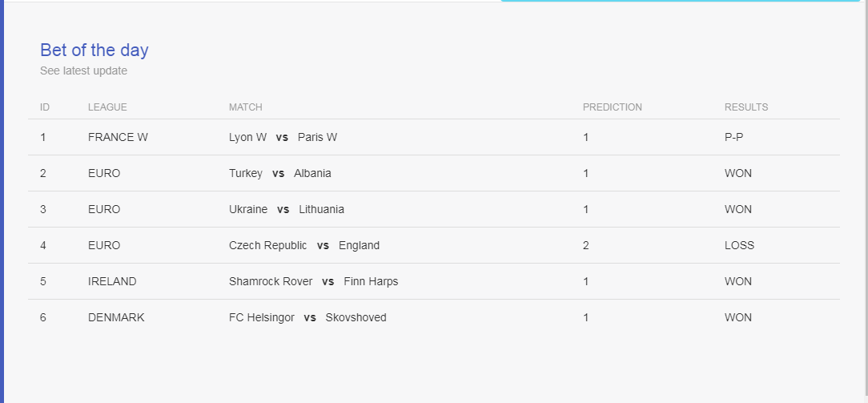The image size is (868, 403).
Task: Click the FRANCE W league cell
Action: [118, 137]
